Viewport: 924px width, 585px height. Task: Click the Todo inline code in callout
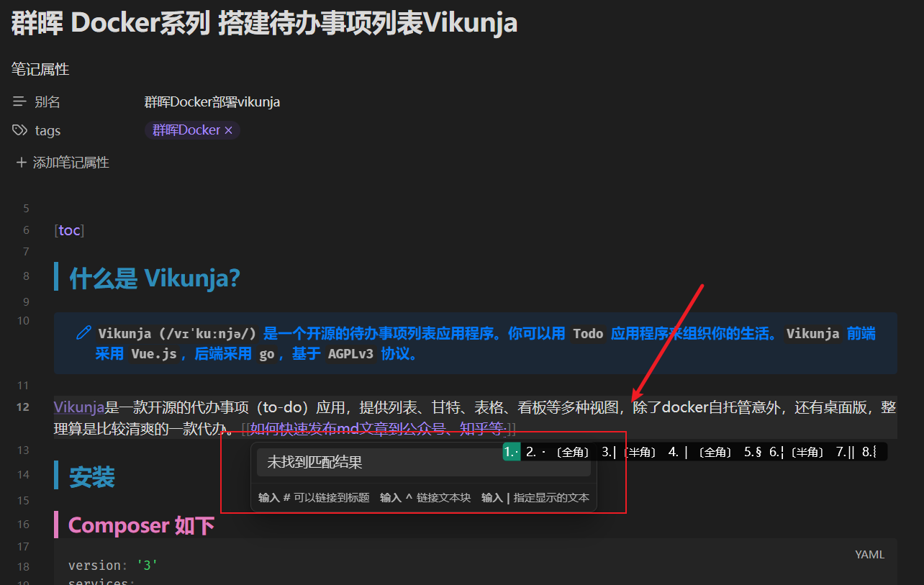588,334
